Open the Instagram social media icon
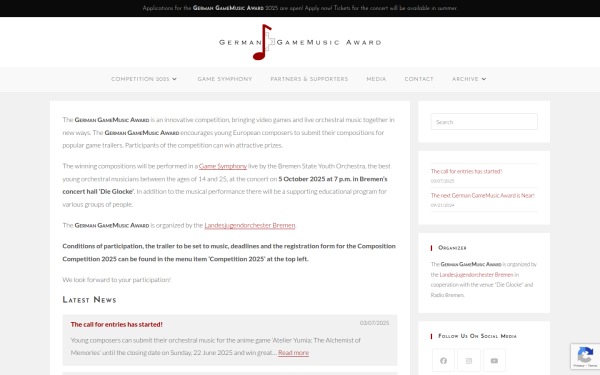 coord(469,360)
